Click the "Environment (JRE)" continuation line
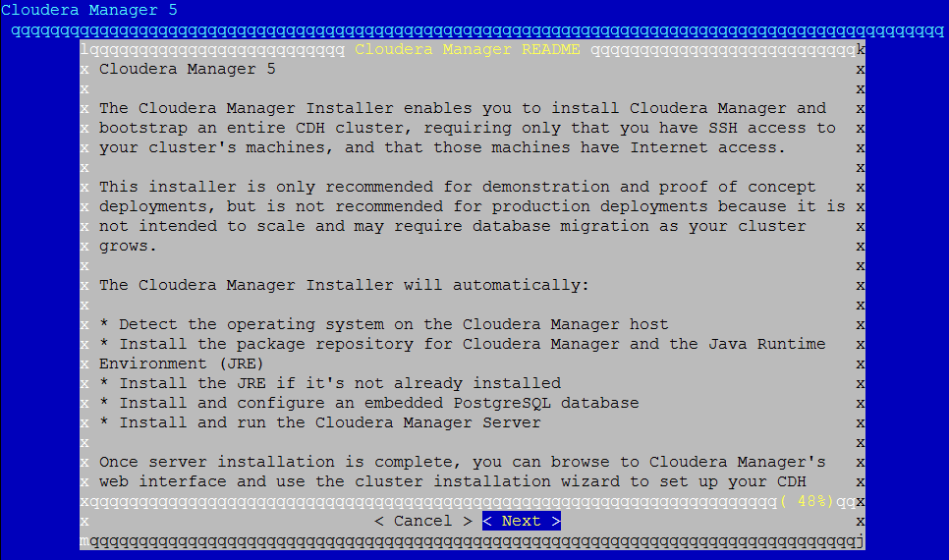Screen dimensions: 949x560 click(x=182, y=364)
